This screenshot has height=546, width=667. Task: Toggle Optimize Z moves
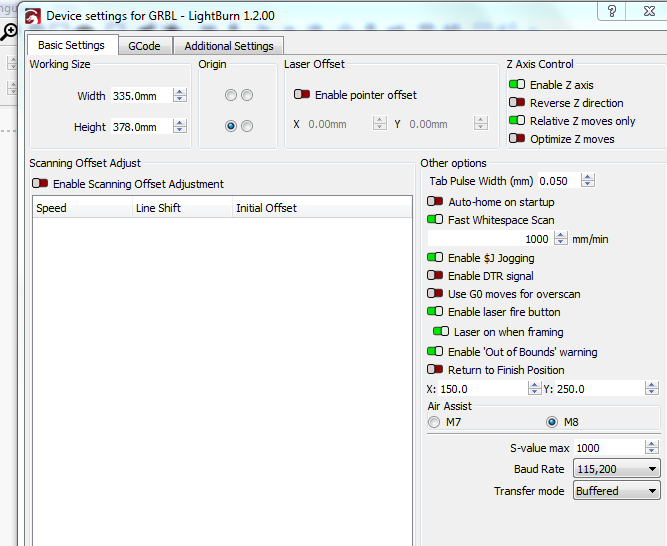[x=517, y=138]
